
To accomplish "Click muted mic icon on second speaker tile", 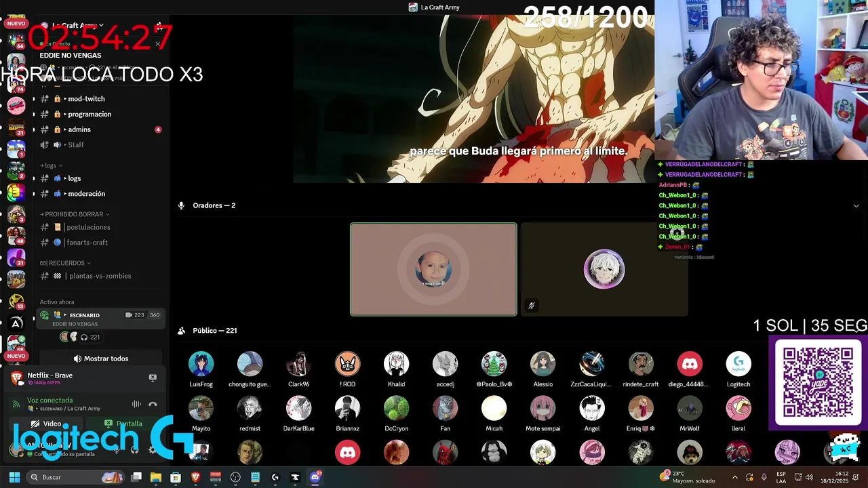I will [531, 306].
